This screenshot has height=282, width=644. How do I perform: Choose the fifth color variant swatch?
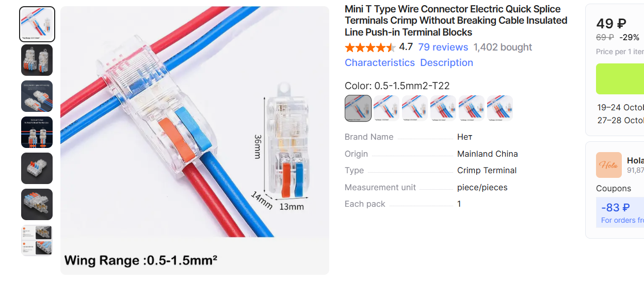pyautogui.click(x=472, y=108)
